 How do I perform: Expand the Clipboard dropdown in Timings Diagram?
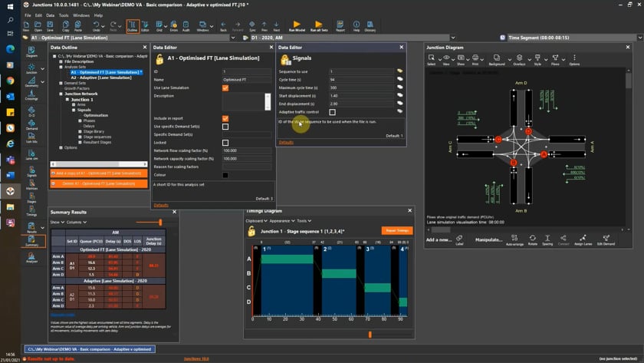click(256, 220)
